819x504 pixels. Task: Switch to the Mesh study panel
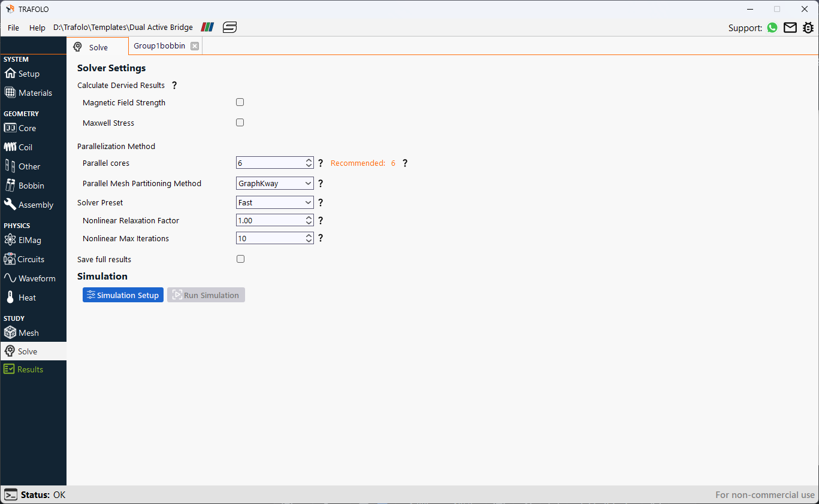[28, 332]
